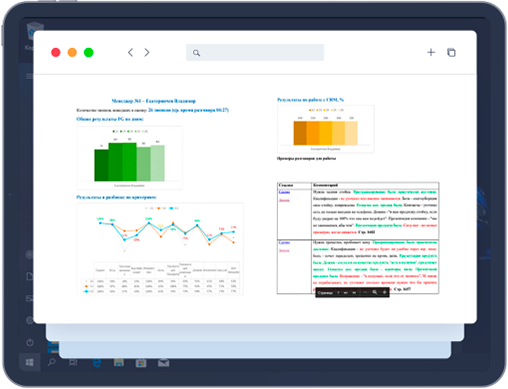Click the browser forward arrow
This screenshot has width=508, height=389.
[x=147, y=52]
